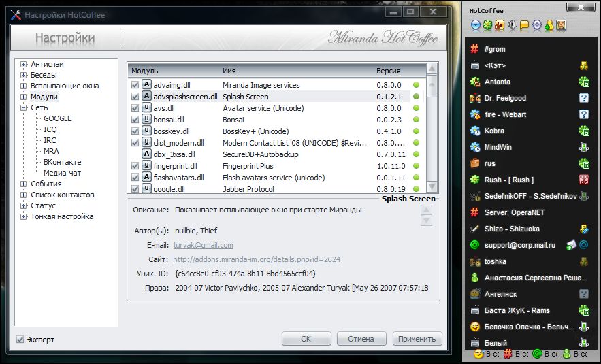Open the turyak@gmail.com email link
Image resolution: width=601 pixels, height=364 pixels.
click(x=203, y=245)
